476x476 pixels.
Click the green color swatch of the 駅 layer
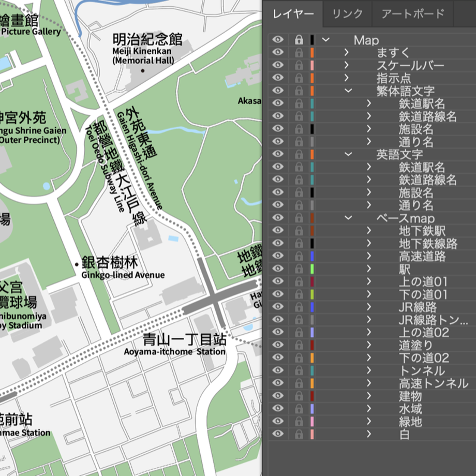[x=312, y=269]
